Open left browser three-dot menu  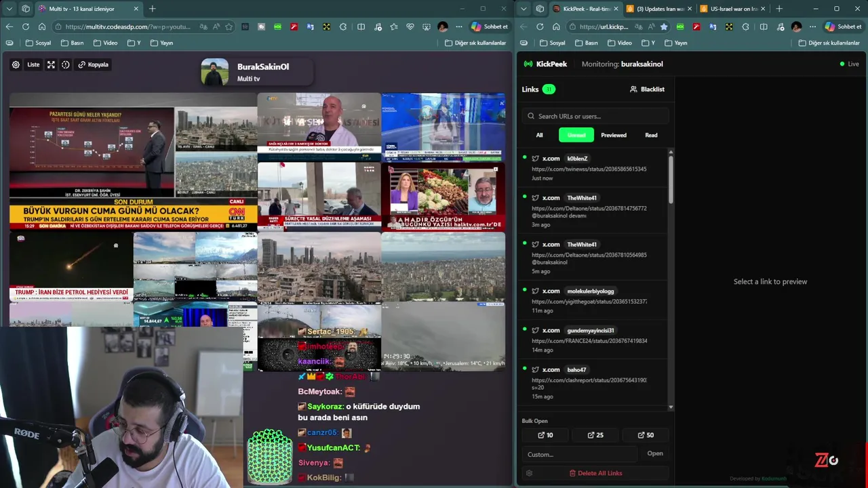coord(459,26)
